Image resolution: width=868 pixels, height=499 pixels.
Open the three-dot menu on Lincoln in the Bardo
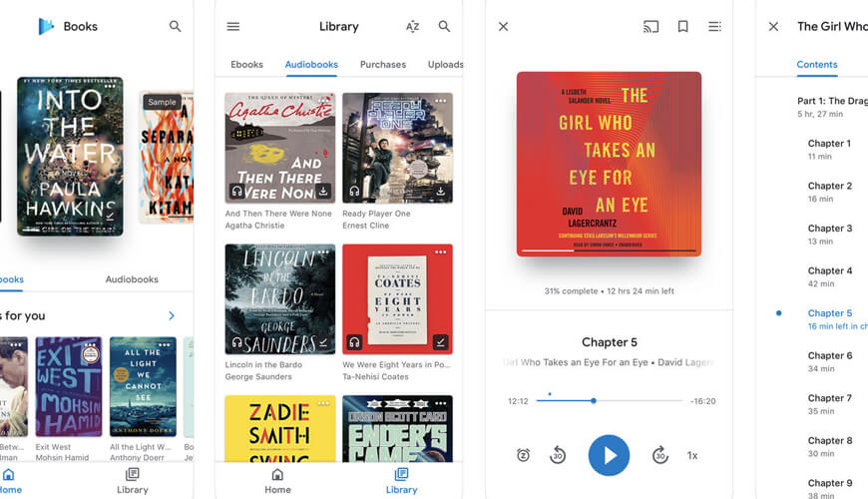[x=323, y=251]
